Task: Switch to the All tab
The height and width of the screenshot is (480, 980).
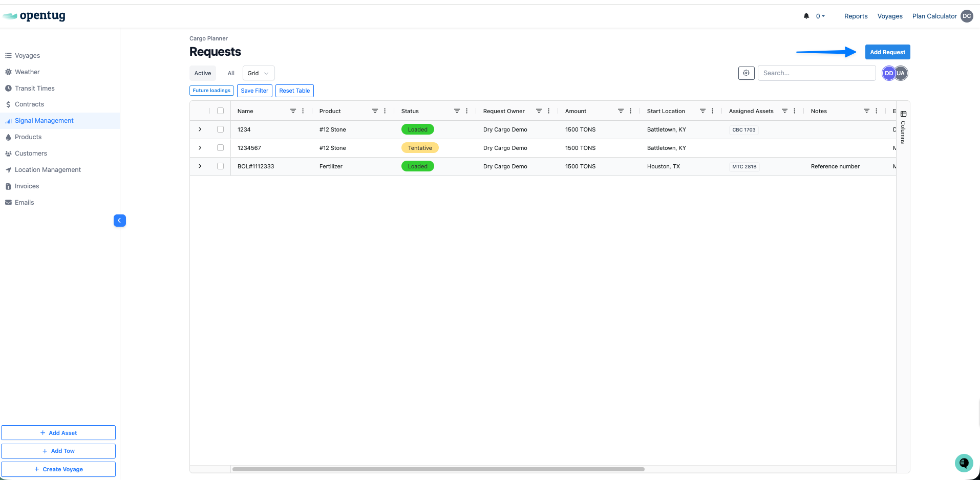Action: pyautogui.click(x=231, y=73)
